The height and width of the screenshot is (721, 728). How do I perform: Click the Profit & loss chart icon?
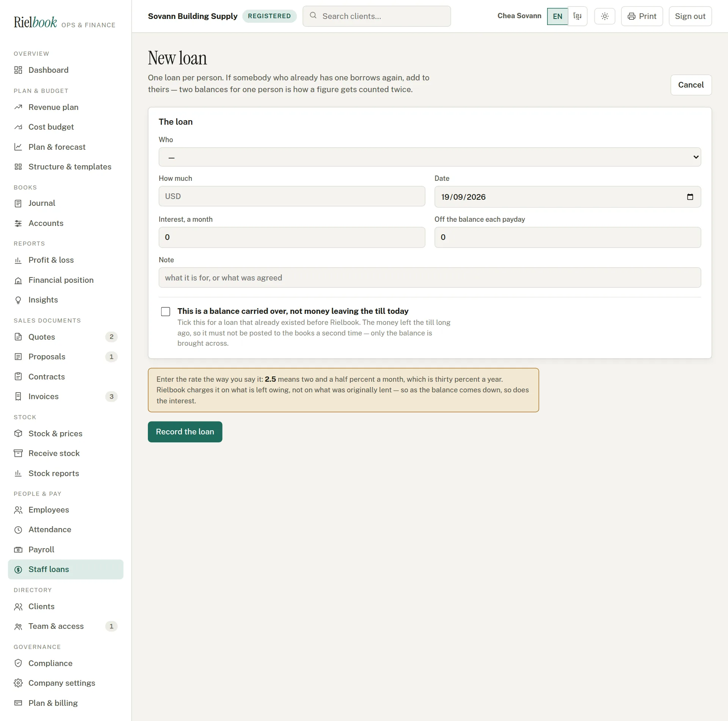click(18, 260)
